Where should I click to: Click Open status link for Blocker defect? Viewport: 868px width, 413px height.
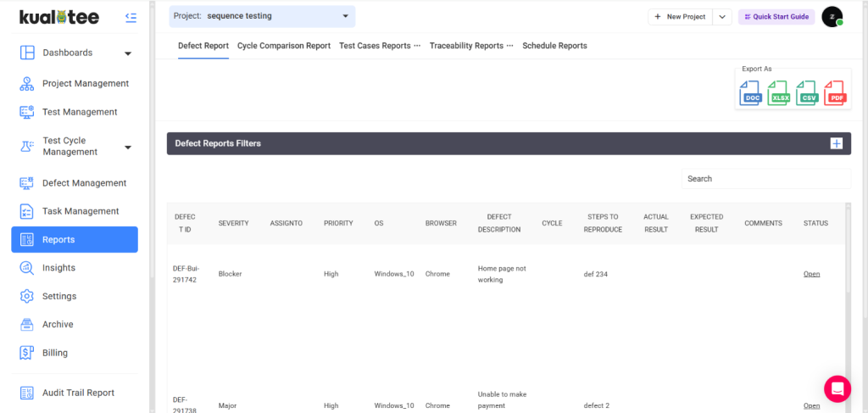pos(811,274)
